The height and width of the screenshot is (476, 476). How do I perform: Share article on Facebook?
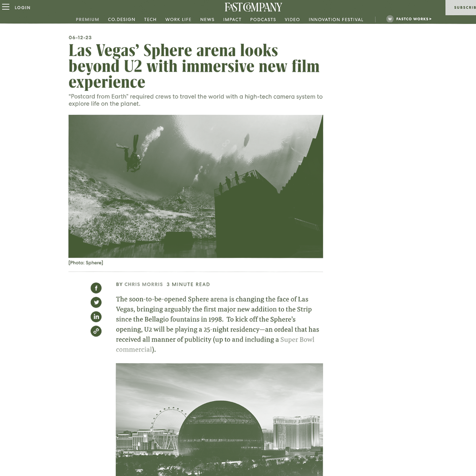[x=96, y=288]
